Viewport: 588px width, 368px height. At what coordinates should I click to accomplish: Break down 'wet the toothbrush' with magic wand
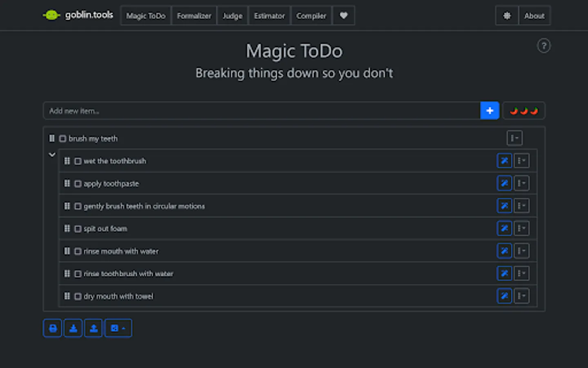(504, 161)
